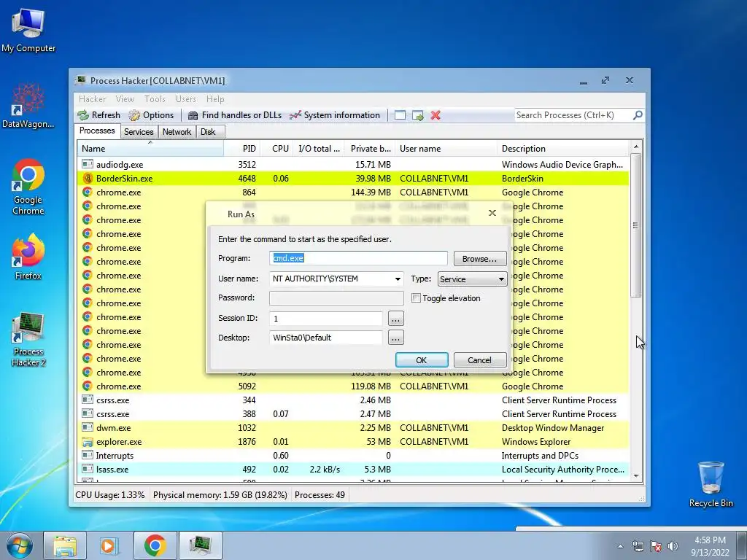Viewport: 747px width, 560px height.
Task: Select chrome.exe row with PID 5092
Action: tap(353, 386)
